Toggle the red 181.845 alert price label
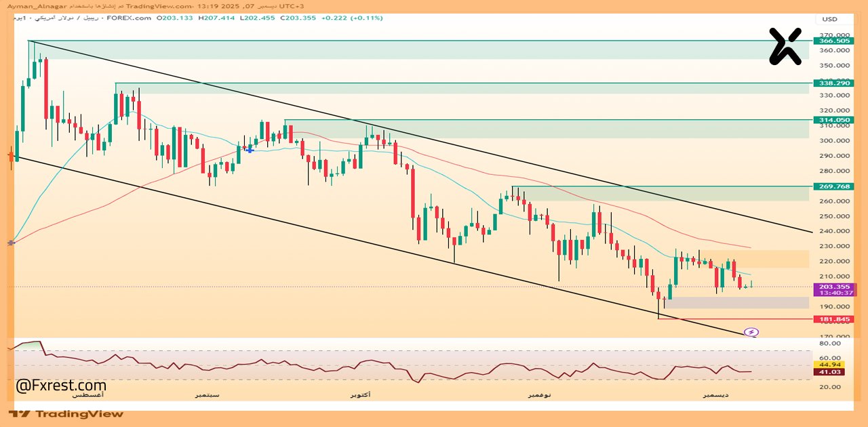 click(834, 319)
